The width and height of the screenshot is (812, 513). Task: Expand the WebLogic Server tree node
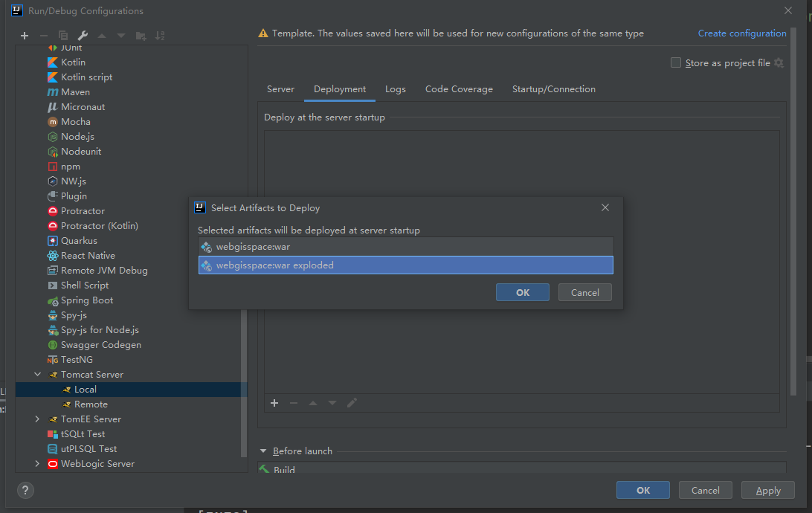tap(37, 463)
